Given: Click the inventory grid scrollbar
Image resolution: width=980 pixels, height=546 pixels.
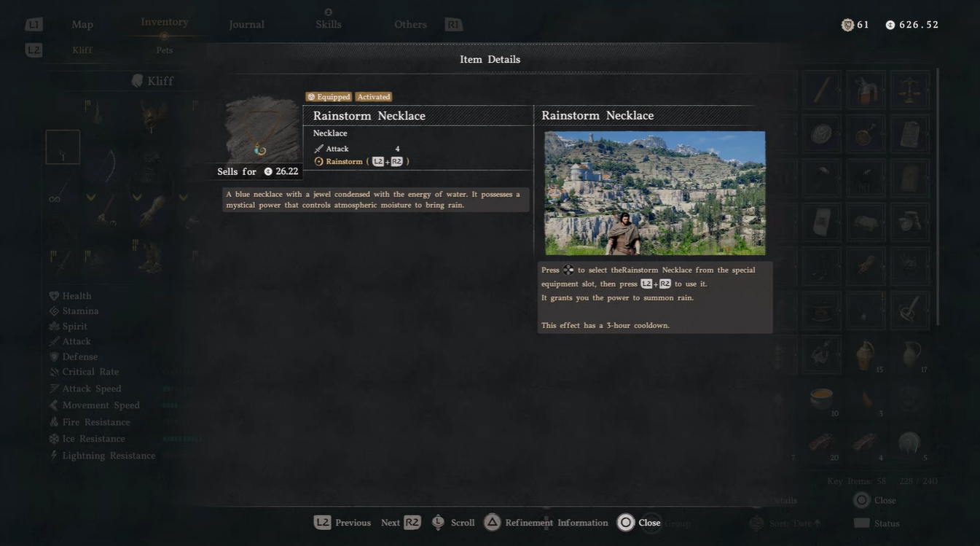Looking at the screenshot, I should coord(937,197).
